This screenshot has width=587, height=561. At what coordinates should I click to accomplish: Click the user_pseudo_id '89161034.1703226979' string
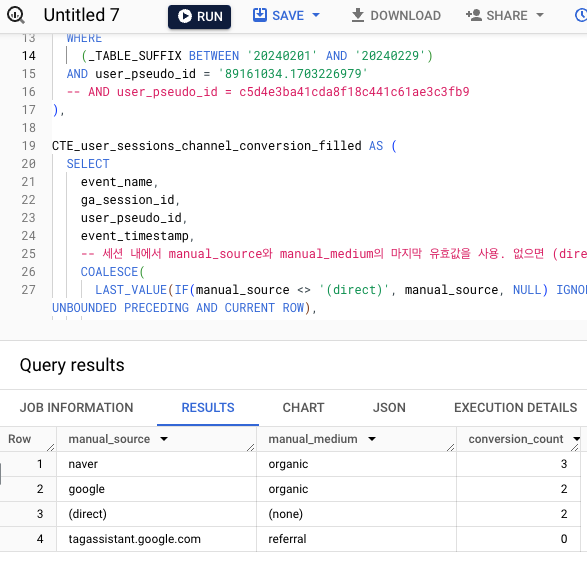(293, 74)
